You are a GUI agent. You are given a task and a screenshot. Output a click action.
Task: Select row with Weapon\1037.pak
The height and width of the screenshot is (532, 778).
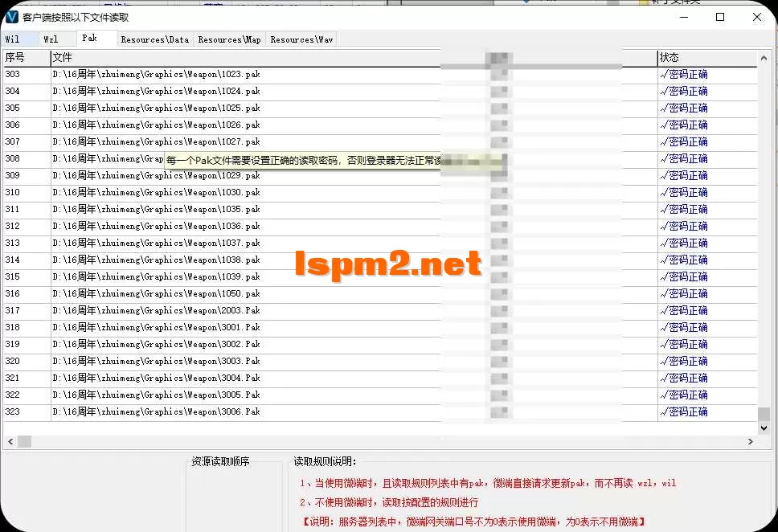[x=381, y=243]
